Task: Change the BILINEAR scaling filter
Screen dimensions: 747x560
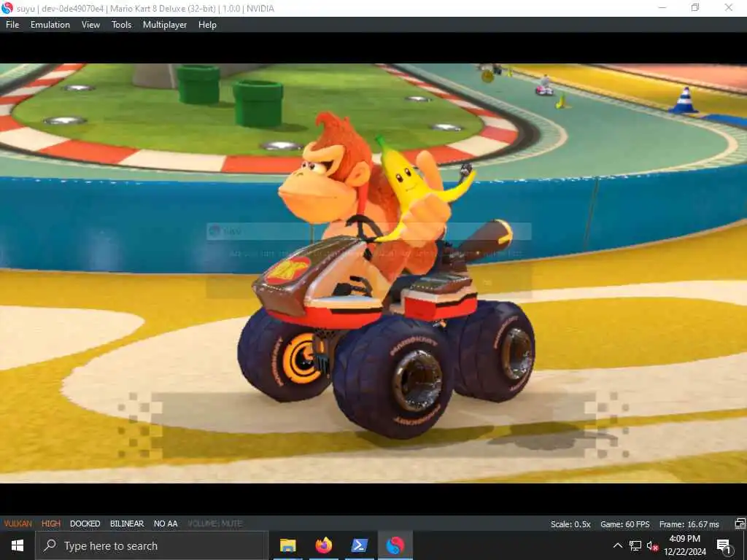Action: point(127,524)
